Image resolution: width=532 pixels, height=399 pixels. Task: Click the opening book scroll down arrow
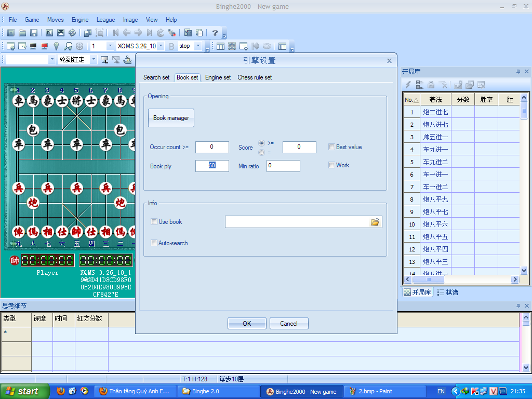[524, 270]
